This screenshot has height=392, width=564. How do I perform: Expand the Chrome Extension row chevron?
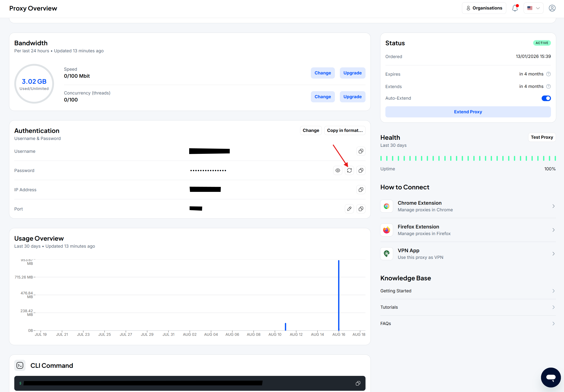click(553, 206)
